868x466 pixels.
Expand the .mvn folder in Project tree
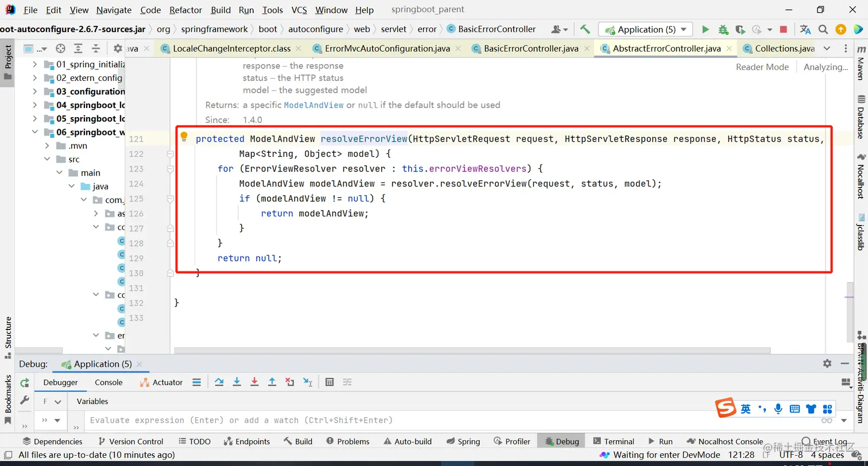[48, 146]
